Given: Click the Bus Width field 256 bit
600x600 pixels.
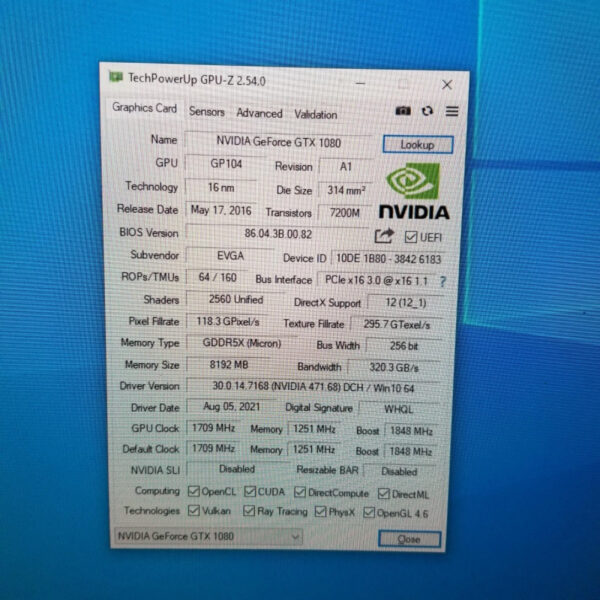Looking at the screenshot, I should pos(404,346).
